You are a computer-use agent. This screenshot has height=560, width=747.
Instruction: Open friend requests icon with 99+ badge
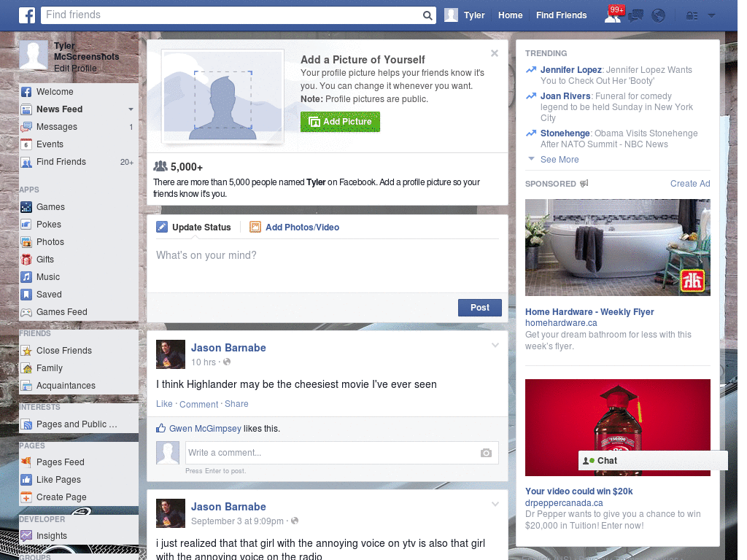pyautogui.click(x=614, y=15)
